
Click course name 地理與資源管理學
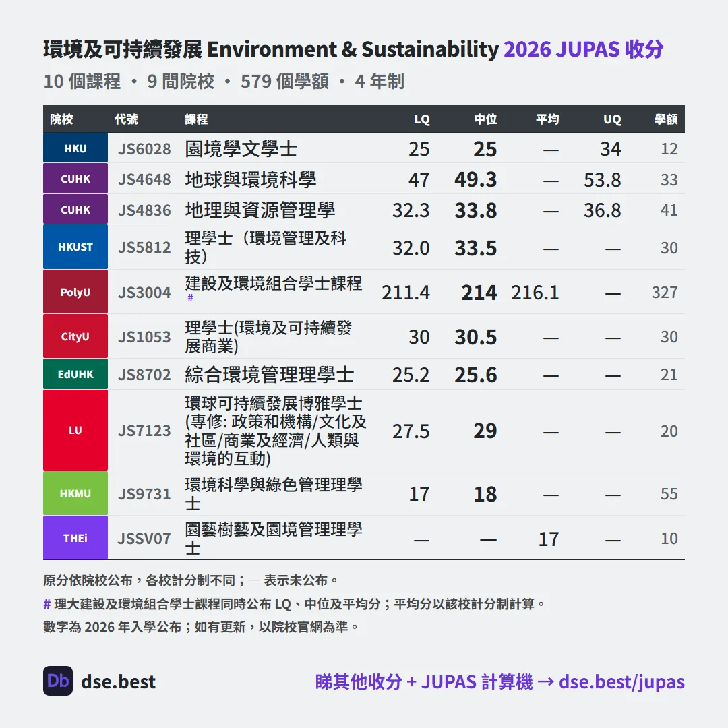point(260,210)
